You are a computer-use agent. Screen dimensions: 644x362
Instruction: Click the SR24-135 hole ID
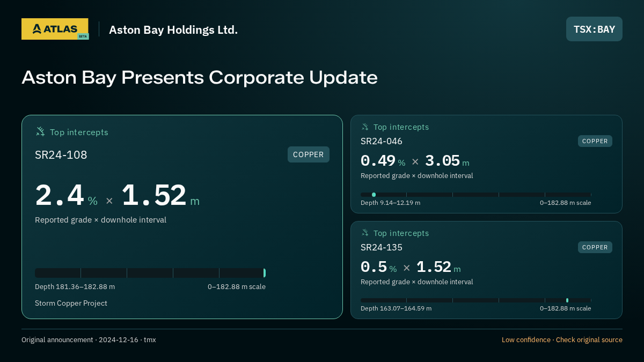coord(382,247)
